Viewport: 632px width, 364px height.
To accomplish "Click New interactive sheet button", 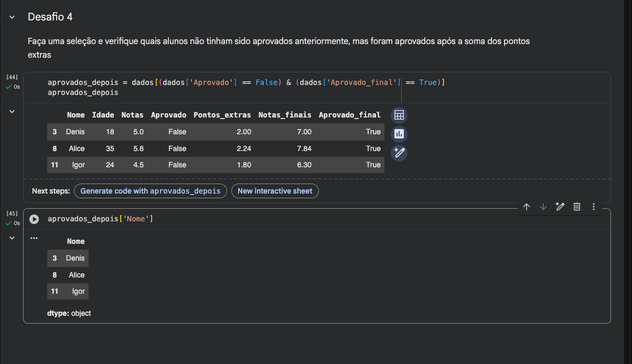I will (275, 191).
